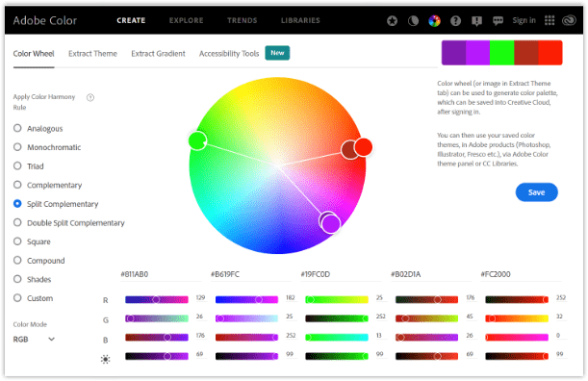Click the New badge button
Image resolution: width=588 pixels, height=381 pixels.
pyautogui.click(x=277, y=53)
